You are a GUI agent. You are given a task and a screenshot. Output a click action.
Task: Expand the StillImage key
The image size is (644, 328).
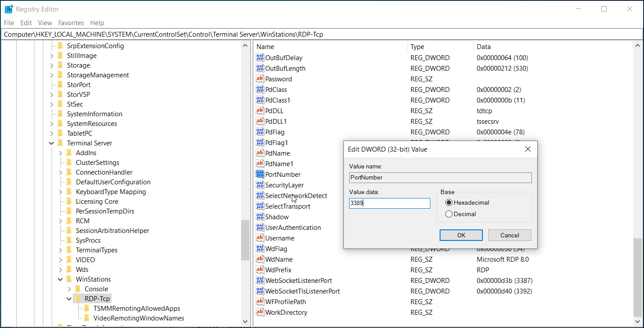52,56
